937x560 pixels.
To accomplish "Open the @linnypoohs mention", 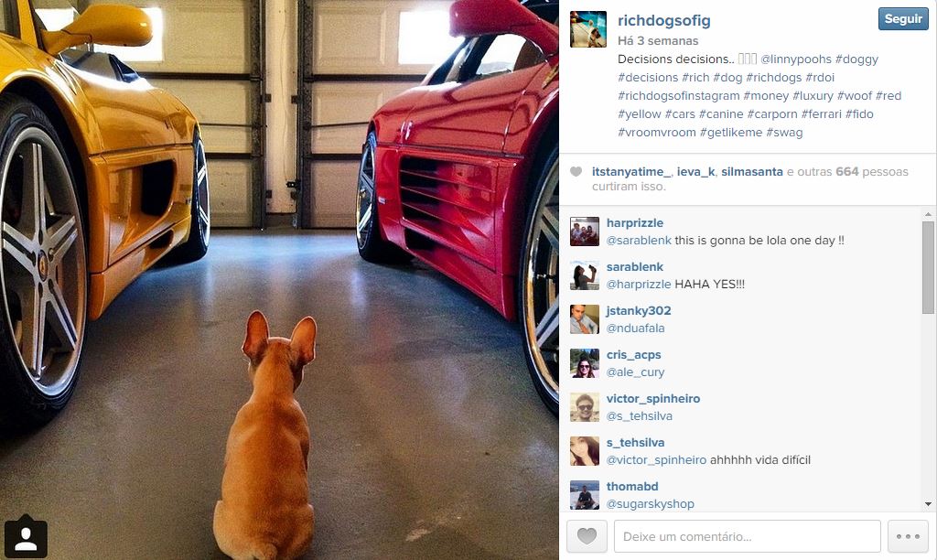I will click(x=795, y=59).
